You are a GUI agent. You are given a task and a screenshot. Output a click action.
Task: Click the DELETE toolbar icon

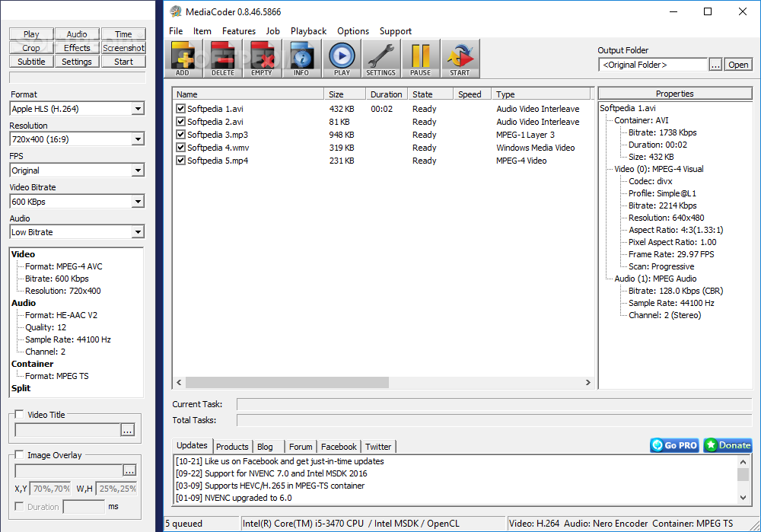[223, 59]
